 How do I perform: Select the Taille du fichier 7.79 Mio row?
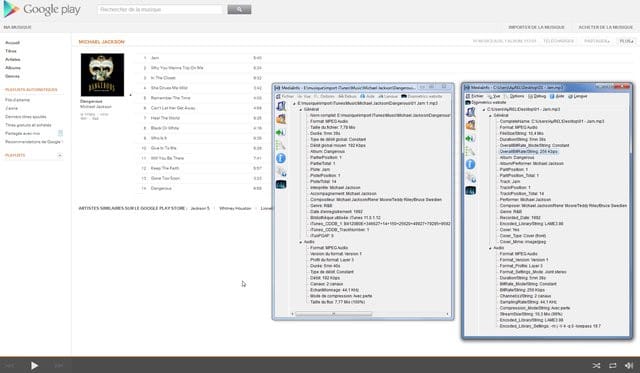(332, 127)
